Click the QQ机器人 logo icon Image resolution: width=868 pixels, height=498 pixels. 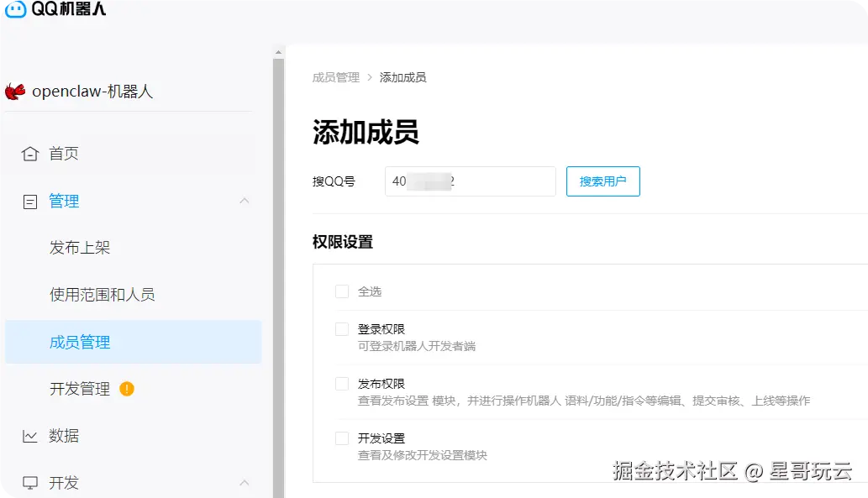pos(15,8)
